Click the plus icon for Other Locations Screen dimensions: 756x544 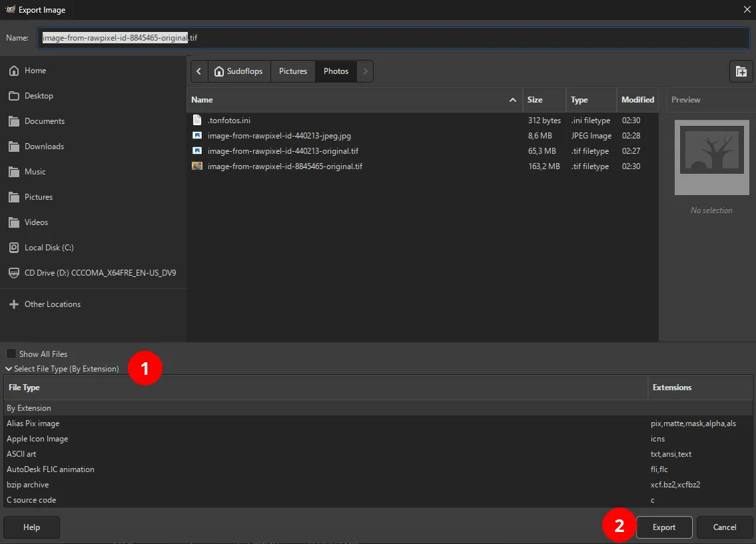14,304
